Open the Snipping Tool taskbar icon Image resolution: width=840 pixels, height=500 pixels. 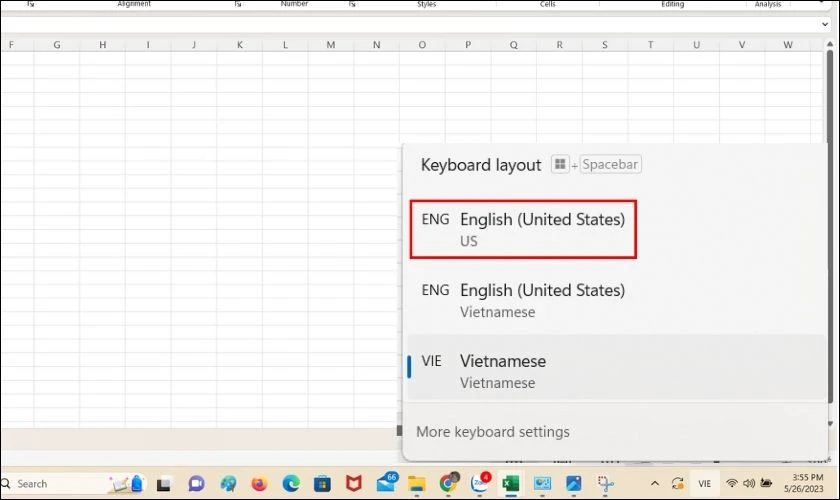[x=605, y=484]
